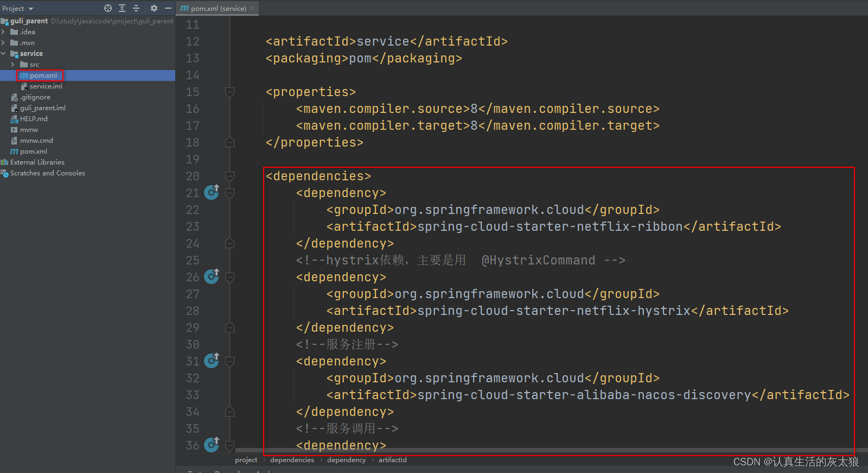Click the gutter marker icon on line 26
This screenshot has height=473, width=868.
point(212,276)
